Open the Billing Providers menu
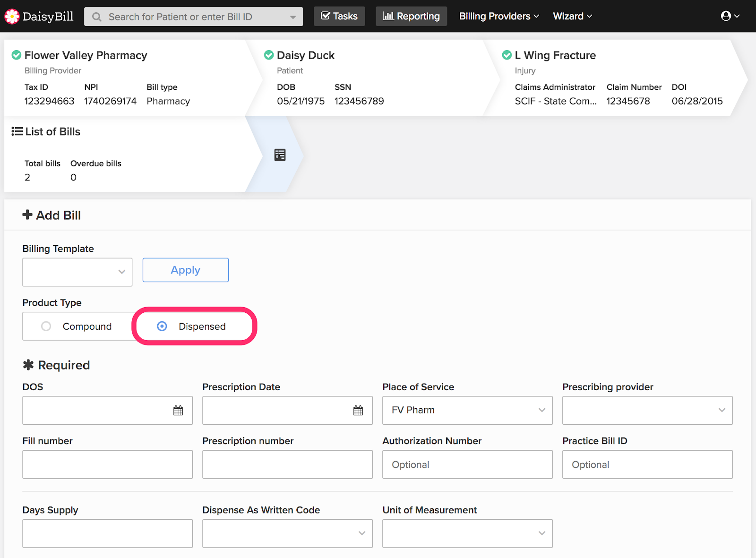 click(x=499, y=17)
